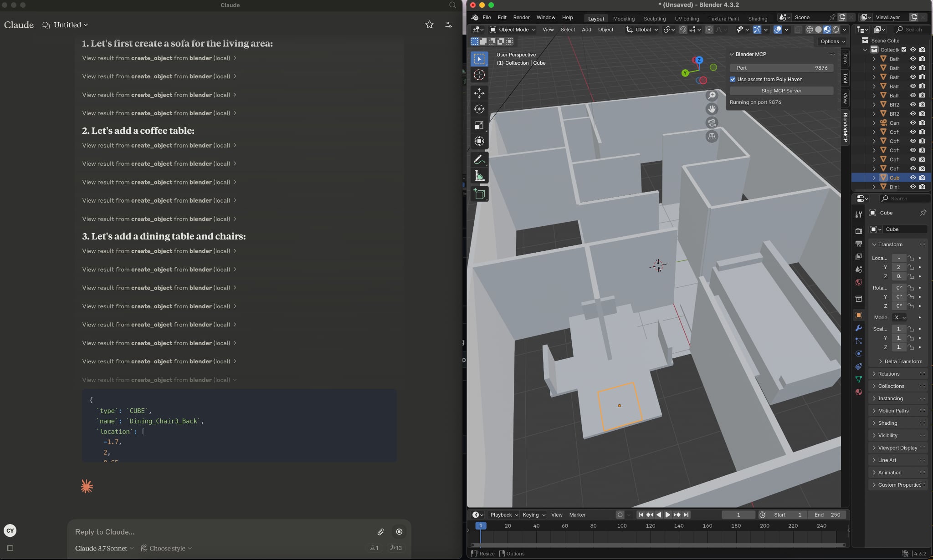Toggle the Dining object eye visibility

click(x=913, y=187)
